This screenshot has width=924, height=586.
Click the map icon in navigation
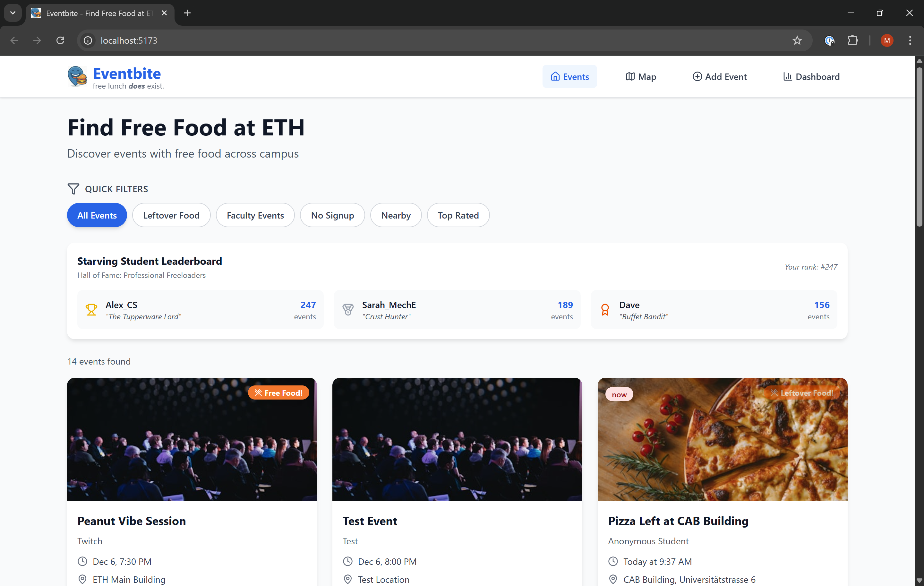coord(630,76)
